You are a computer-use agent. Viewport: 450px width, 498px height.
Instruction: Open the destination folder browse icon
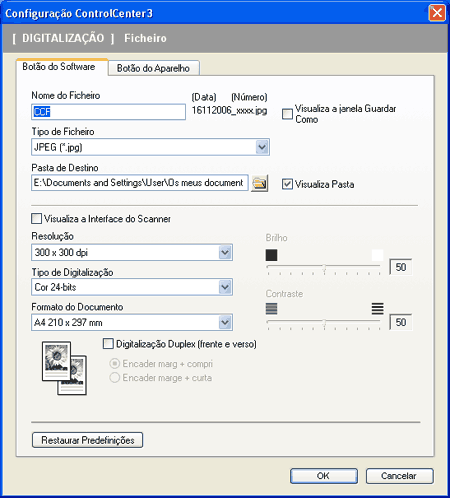(x=260, y=183)
